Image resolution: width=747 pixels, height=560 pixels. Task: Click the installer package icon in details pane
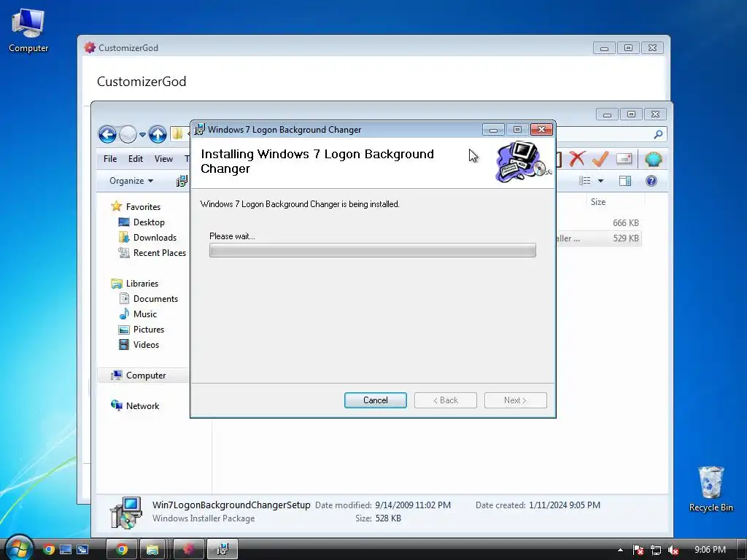[x=125, y=513]
